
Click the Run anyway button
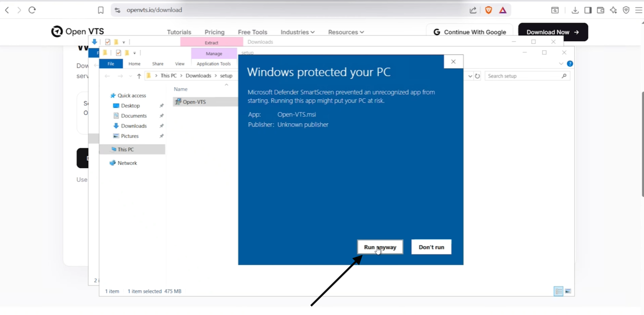click(380, 247)
